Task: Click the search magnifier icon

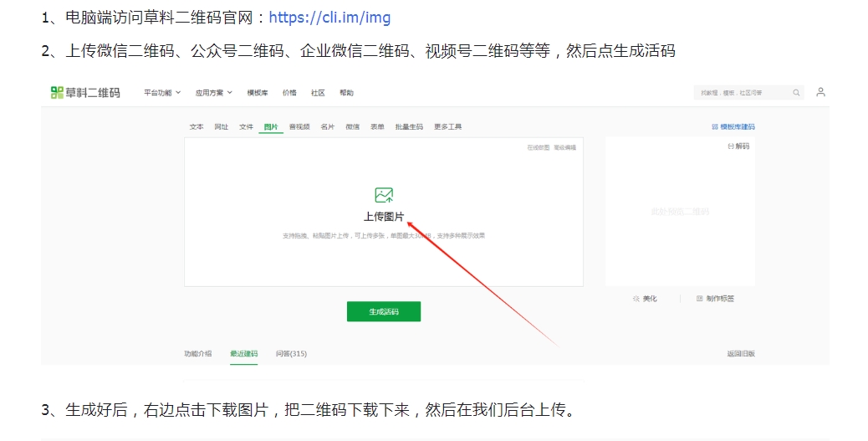Action: (x=796, y=93)
